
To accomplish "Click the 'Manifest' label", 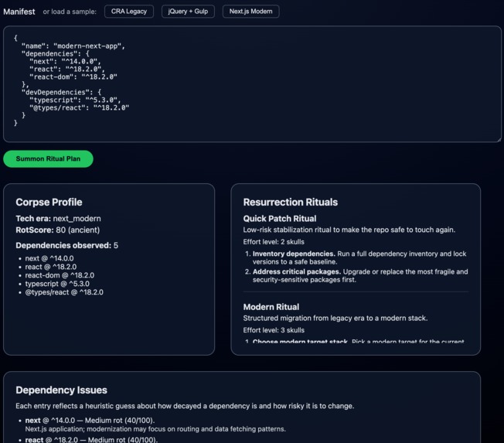I will click(19, 12).
